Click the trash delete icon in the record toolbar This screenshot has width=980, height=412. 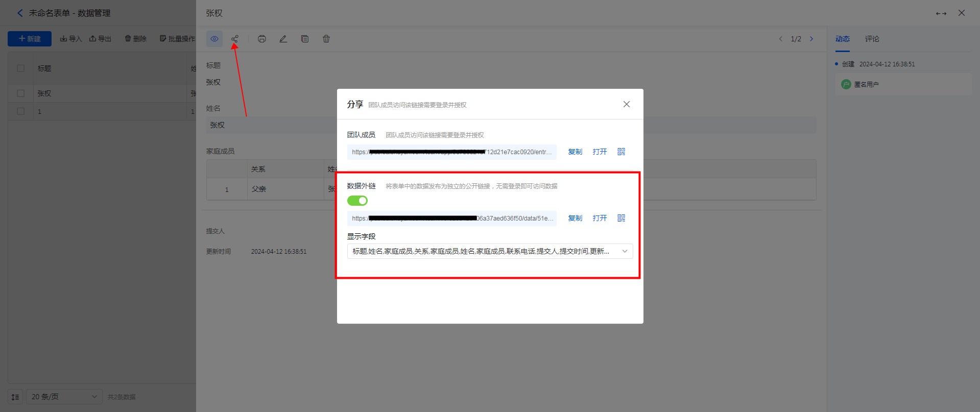point(326,39)
